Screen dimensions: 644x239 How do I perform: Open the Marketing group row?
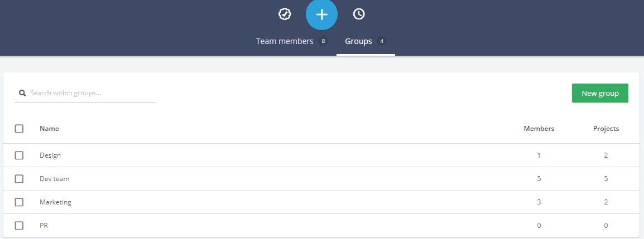(x=321, y=202)
